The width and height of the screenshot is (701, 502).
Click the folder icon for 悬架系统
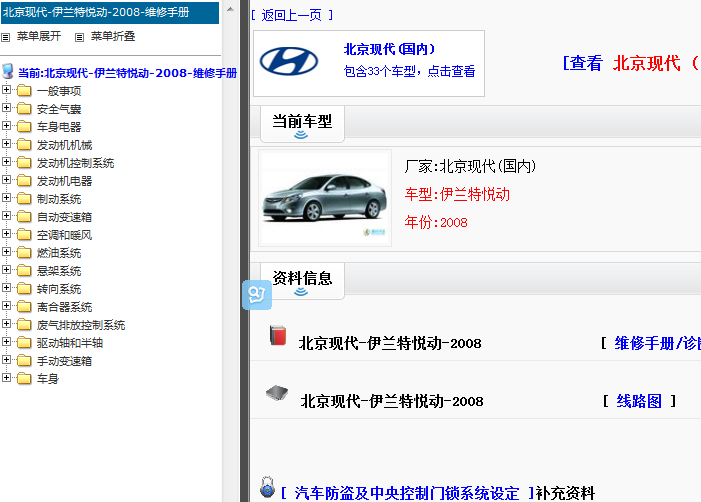tap(24, 270)
